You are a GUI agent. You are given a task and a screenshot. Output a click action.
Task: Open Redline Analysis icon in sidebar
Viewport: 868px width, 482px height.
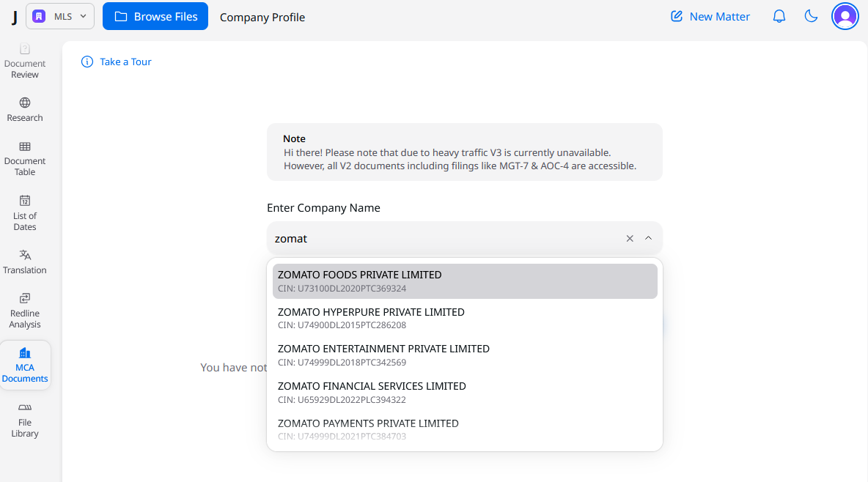(x=25, y=299)
